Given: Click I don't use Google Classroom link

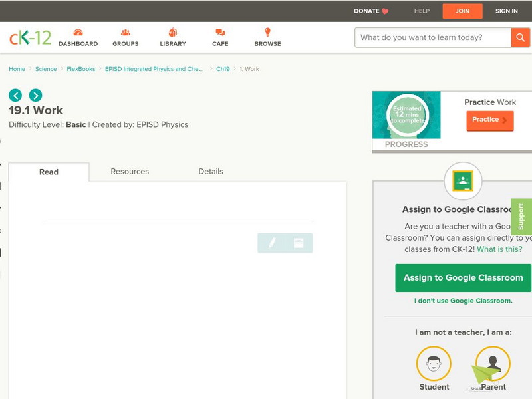Looking at the screenshot, I should point(463,301).
